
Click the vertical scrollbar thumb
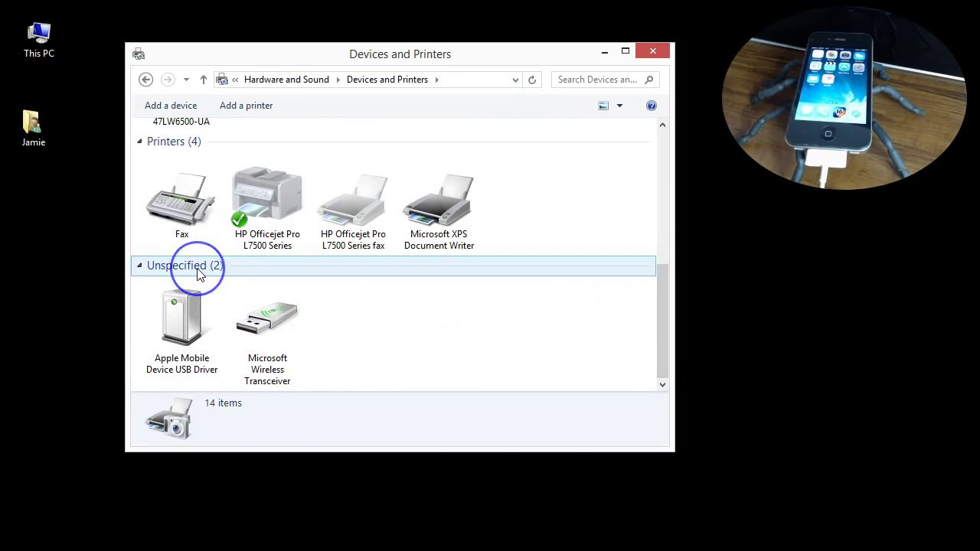pyautogui.click(x=662, y=321)
